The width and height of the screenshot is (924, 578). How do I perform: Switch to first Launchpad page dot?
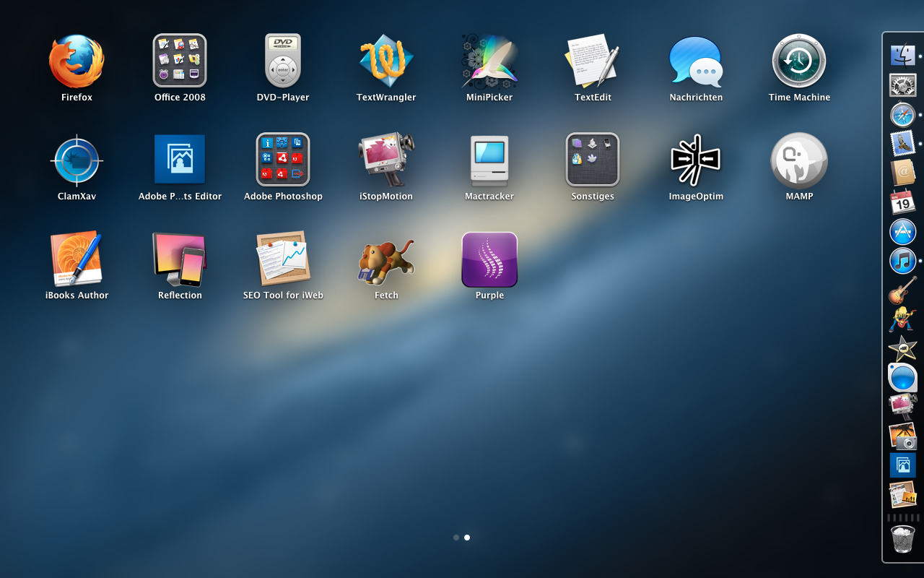[x=456, y=538]
